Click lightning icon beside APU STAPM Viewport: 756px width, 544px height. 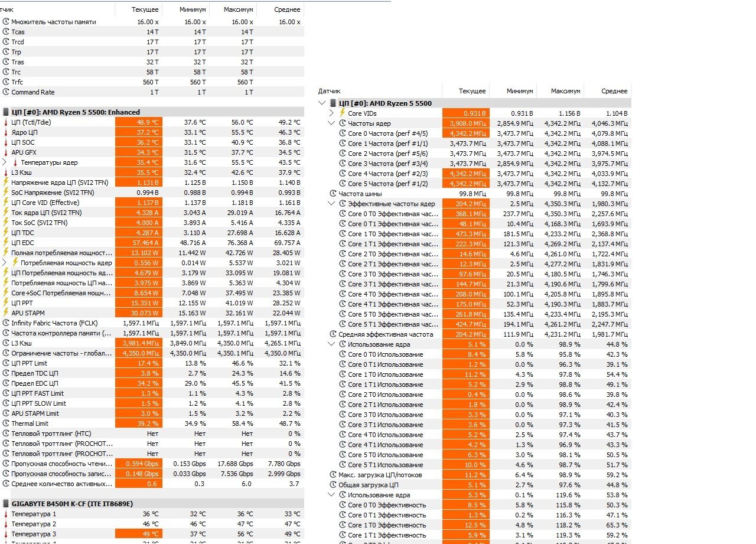click(6, 313)
